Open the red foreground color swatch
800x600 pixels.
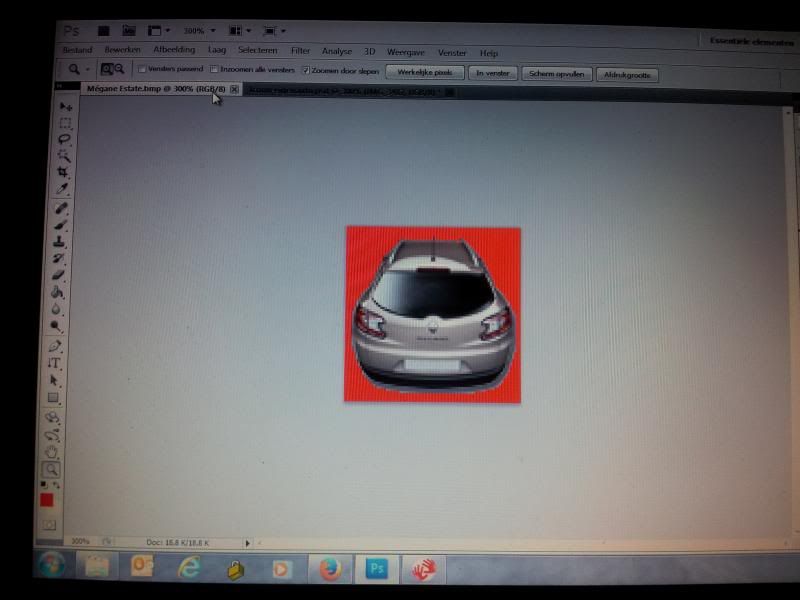46,500
